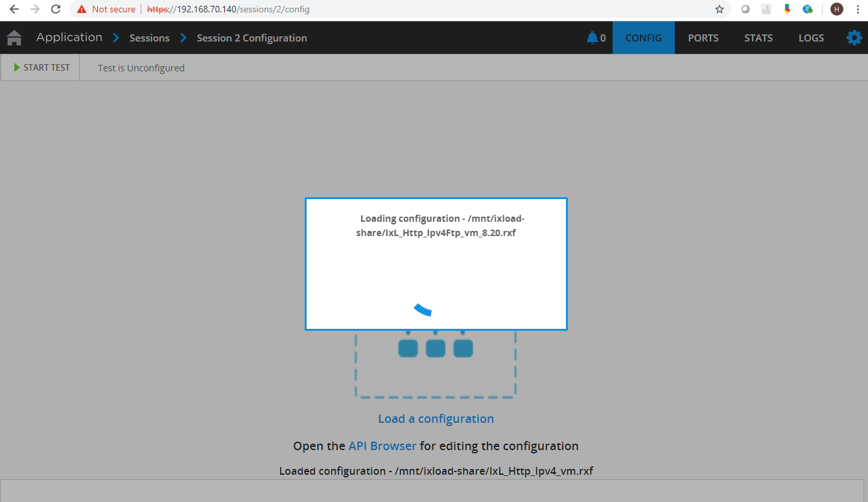Click Session 2 Configuration breadcrumb
868x502 pixels.
[x=252, y=38]
